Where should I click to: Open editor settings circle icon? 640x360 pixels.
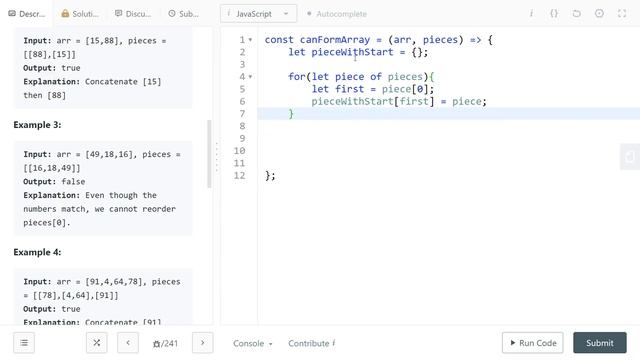click(599, 13)
